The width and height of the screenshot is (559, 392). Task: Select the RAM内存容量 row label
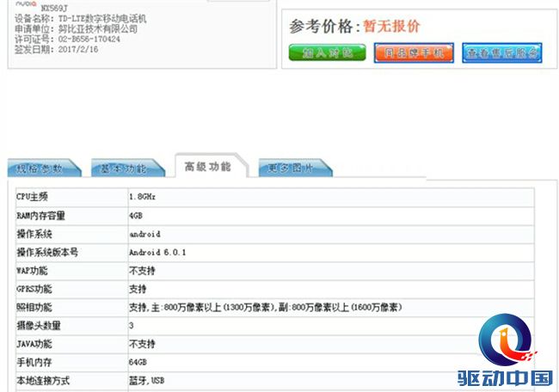coord(40,216)
